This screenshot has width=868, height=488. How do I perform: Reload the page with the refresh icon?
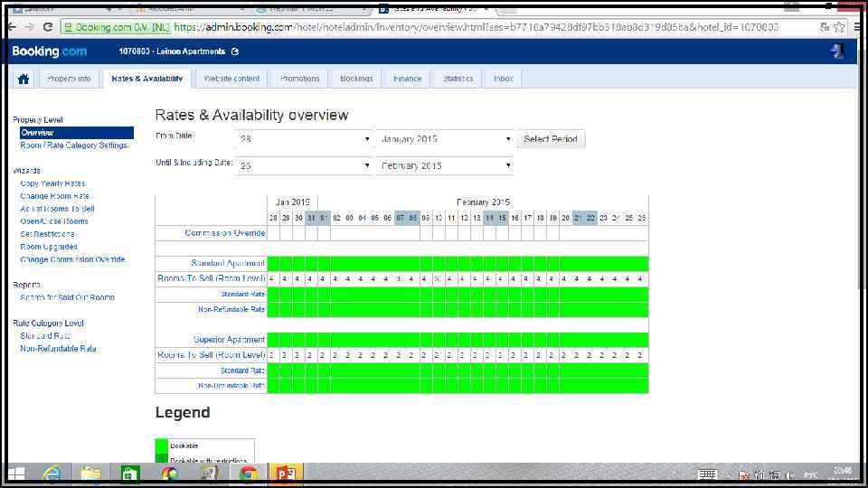(48, 27)
